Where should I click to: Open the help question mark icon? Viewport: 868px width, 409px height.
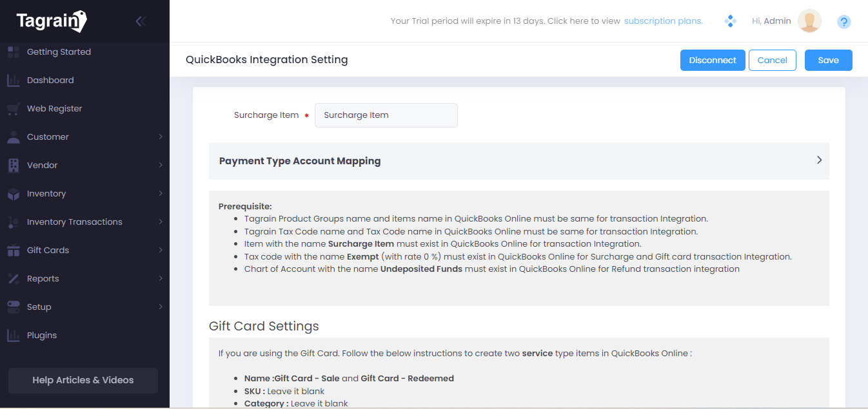(843, 22)
